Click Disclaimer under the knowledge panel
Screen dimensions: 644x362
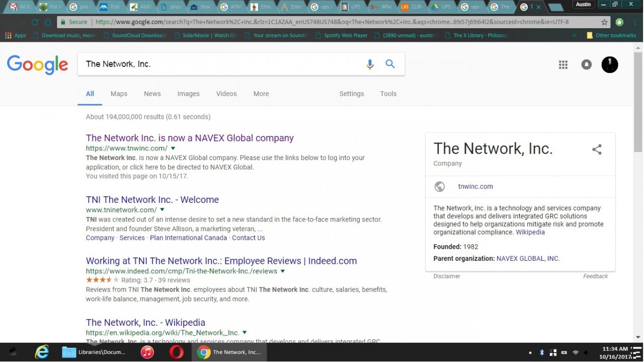tap(447, 276)
